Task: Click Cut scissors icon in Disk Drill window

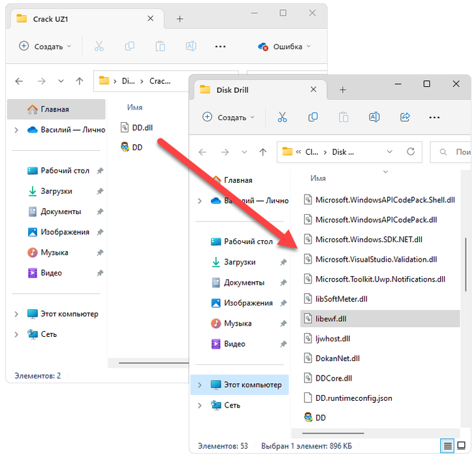Action: pyautogui.click(x=282, y=117)
